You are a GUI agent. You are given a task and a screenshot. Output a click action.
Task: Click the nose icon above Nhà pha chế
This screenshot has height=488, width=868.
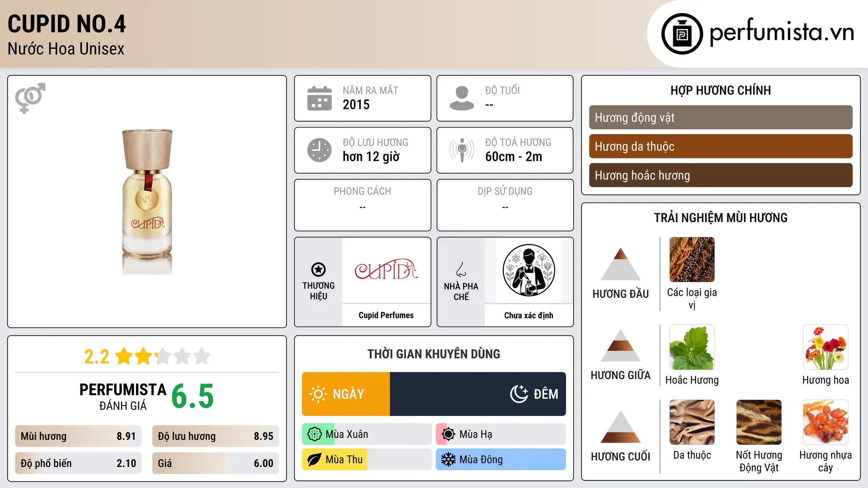[461, 269]
